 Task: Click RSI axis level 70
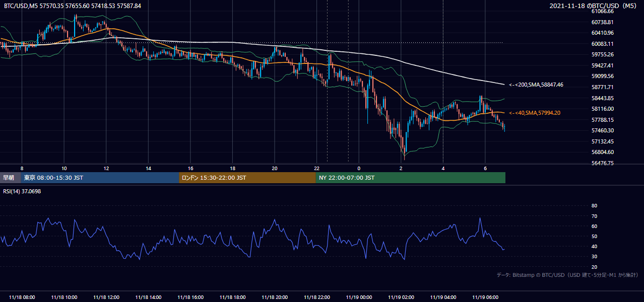click(594, 216)
